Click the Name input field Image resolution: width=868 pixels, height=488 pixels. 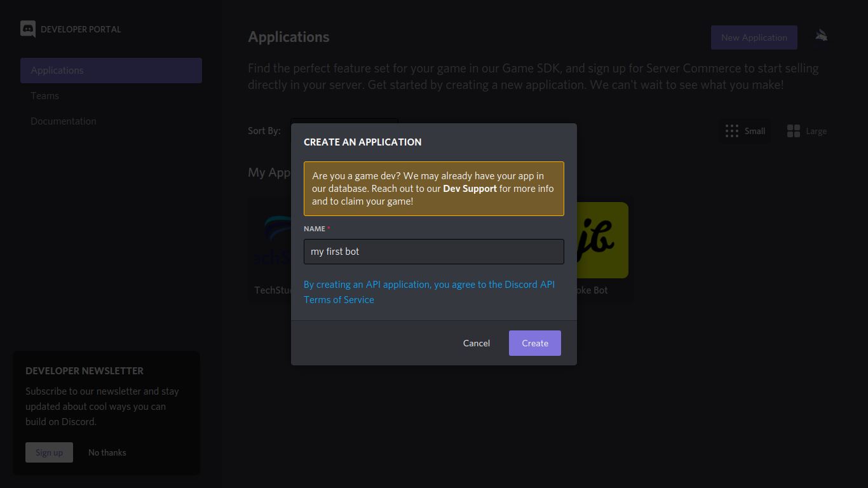coord(434,252)
